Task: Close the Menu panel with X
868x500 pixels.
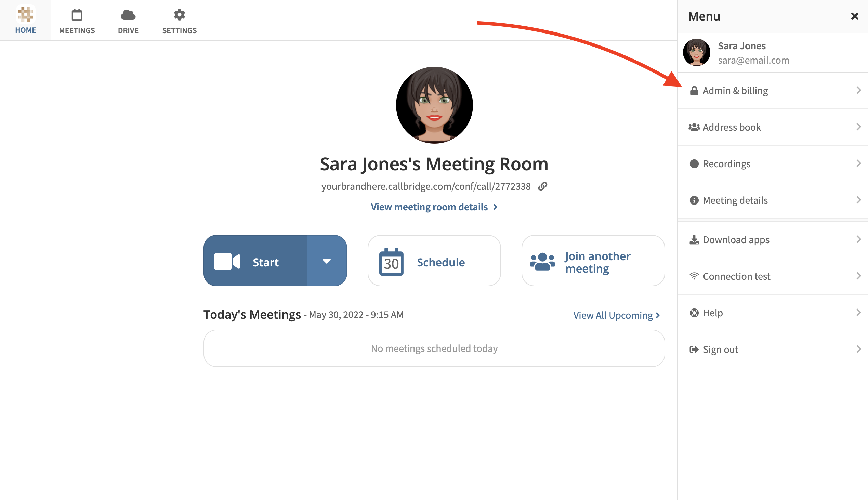Action: click(x=855, y=16)
